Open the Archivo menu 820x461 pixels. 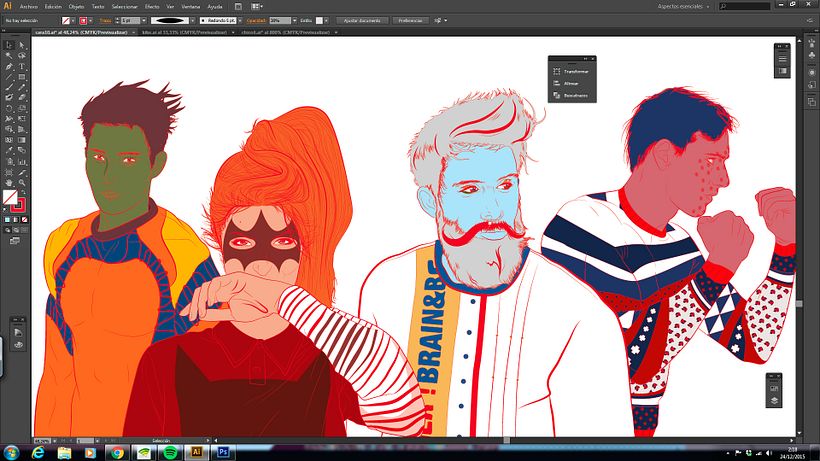pos(29,7)
